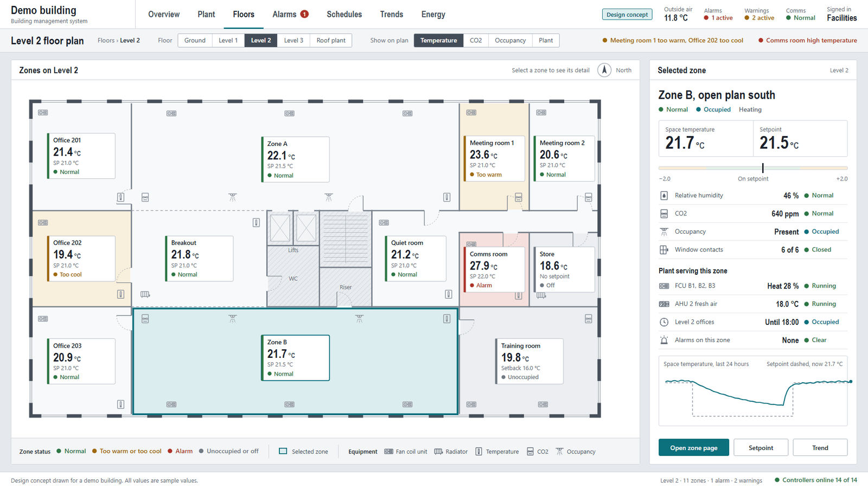
Task: Click the Setpoint button
Action: pos(761,448)
